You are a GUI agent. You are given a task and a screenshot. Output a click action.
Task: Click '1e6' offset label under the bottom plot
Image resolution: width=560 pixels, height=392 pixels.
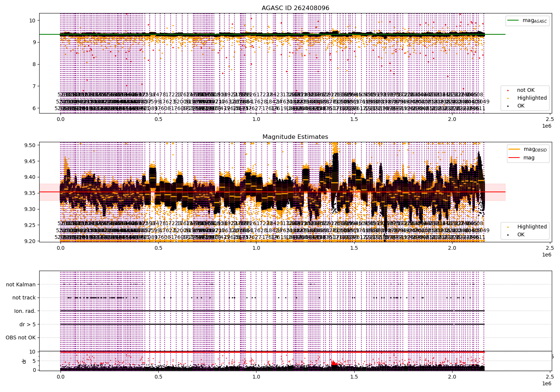point(547,383)
